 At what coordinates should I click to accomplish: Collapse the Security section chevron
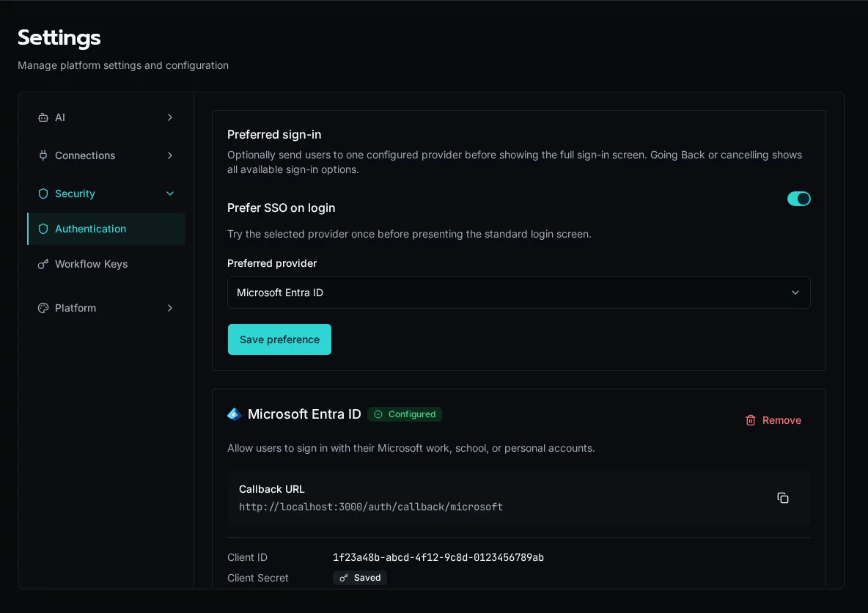170,194
